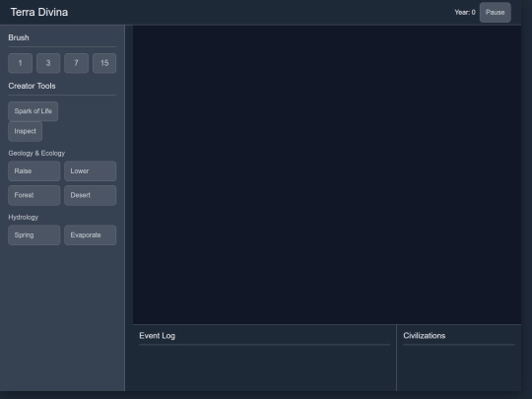Click the Terra Divina title
Screen dimensions: 532x399
tap(39, 12)
